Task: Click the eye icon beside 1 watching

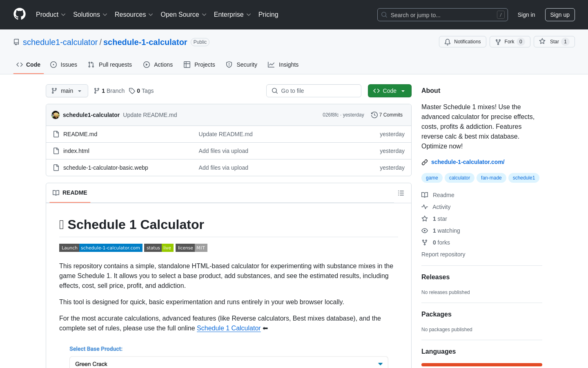Action: coord(425,231)
